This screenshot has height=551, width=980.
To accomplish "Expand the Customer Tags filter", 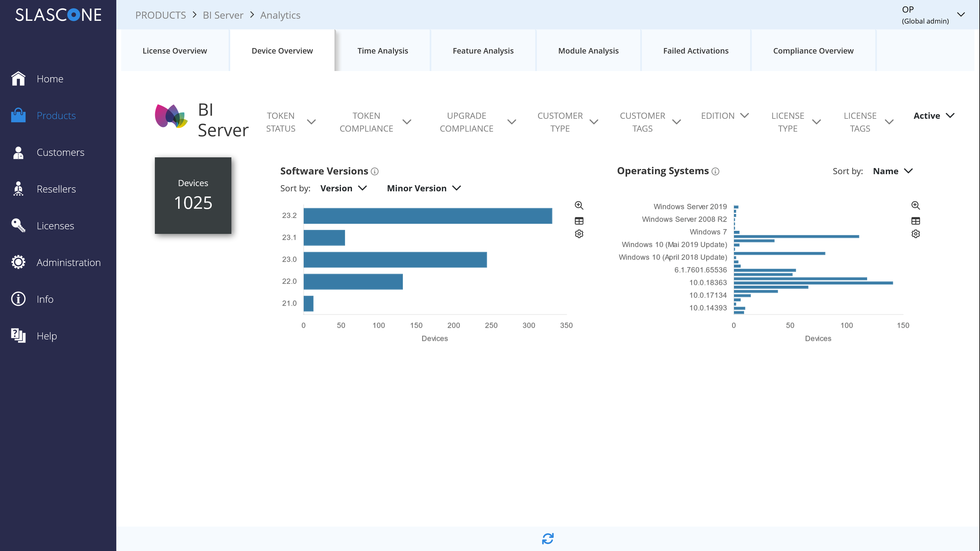I will pyautogui.click(x=650, y=122).
